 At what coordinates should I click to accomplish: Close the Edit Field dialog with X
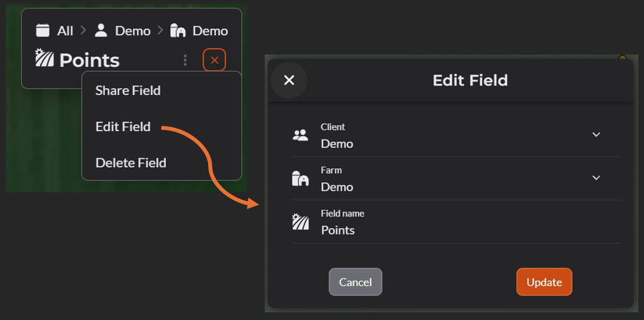(289, 80)
